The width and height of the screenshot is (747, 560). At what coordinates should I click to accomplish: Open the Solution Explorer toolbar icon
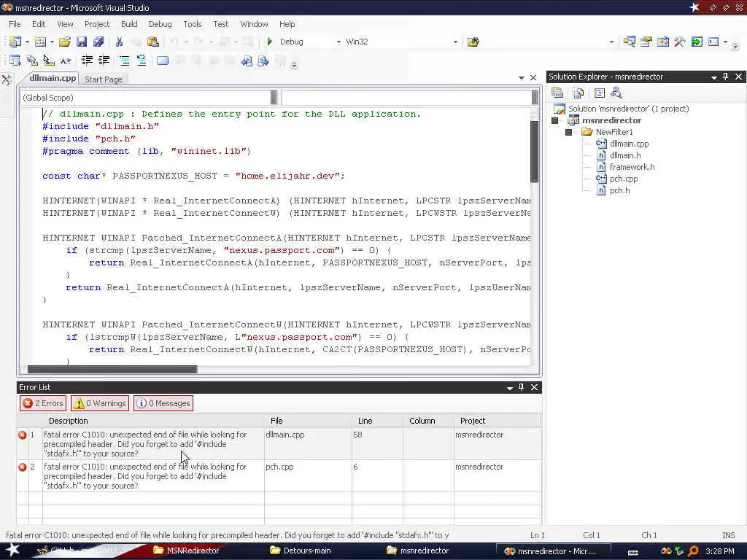(629, 42)
